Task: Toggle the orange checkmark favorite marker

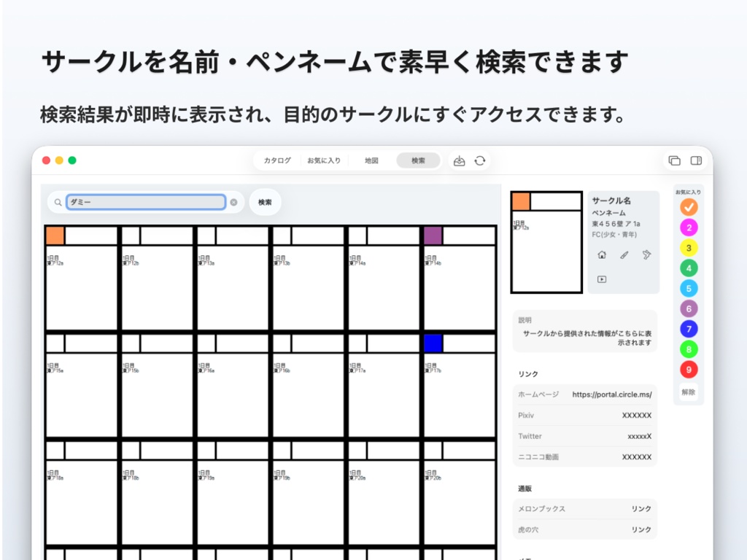Action: tap(688, 206)
